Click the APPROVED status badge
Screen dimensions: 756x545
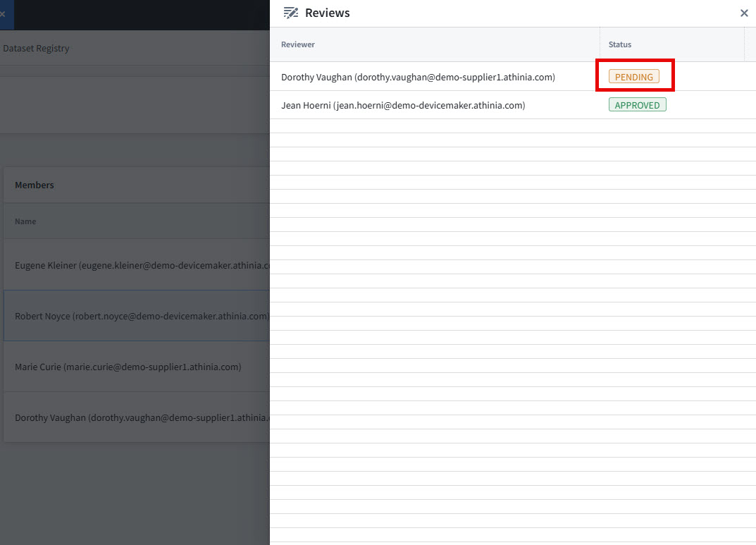tap(637, 104)
